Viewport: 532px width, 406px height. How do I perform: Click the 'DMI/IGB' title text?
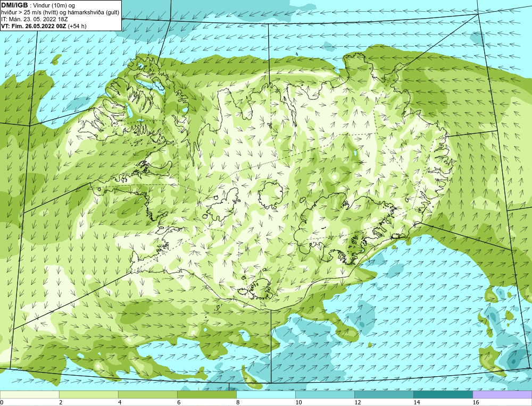(14, 5)
